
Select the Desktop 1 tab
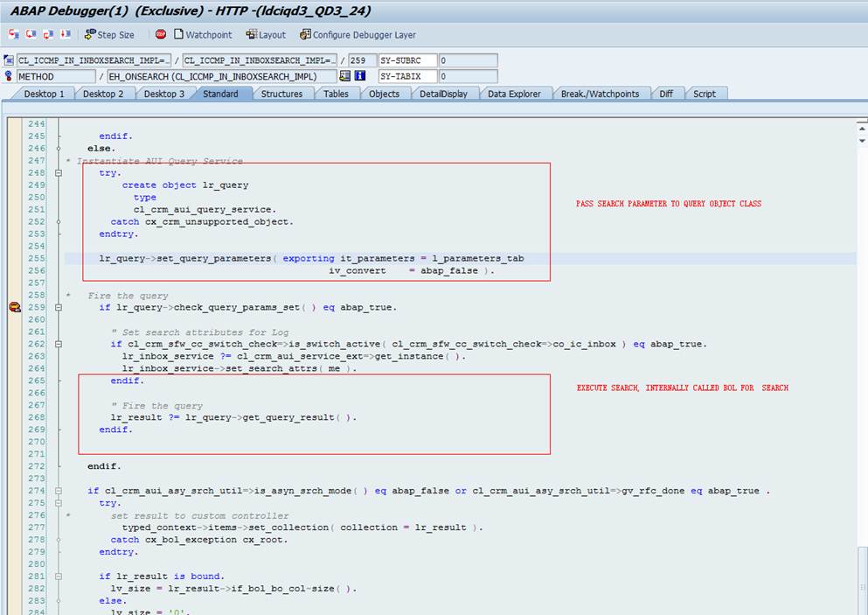44,94
